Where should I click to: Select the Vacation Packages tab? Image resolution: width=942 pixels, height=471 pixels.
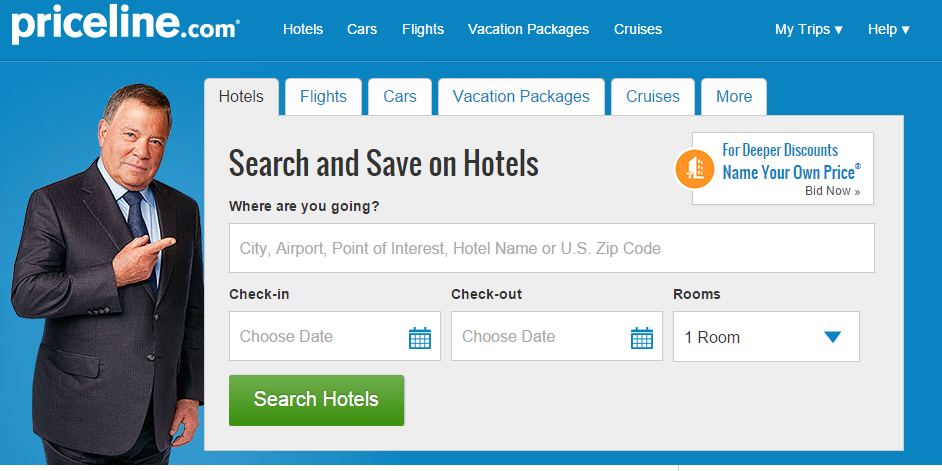pyautogui.click(x=521, y=97)
